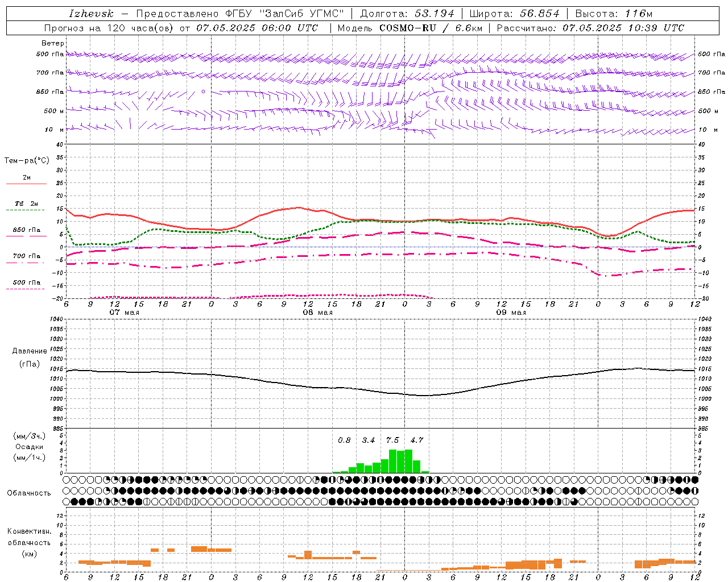This screenshot has width=728, height=582.
Task: Click the 4.7 precipitation total value
Action: pyautogui.click(x=417, y=440)
